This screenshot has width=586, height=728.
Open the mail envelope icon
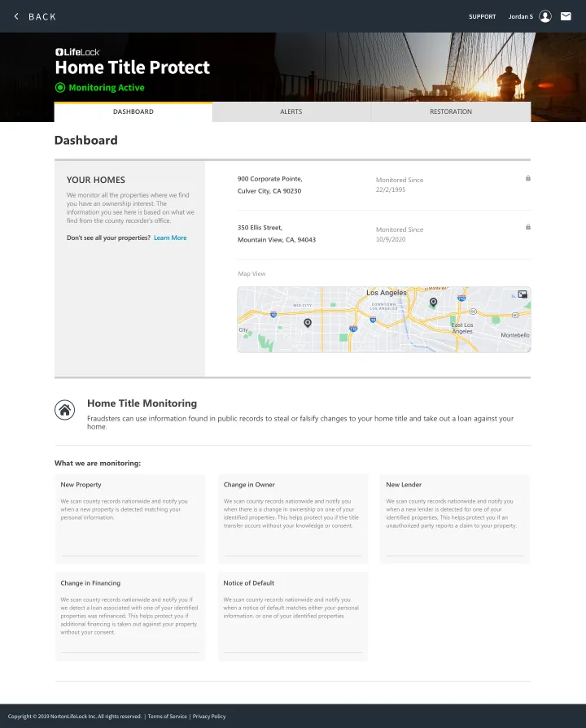(566, 16)
